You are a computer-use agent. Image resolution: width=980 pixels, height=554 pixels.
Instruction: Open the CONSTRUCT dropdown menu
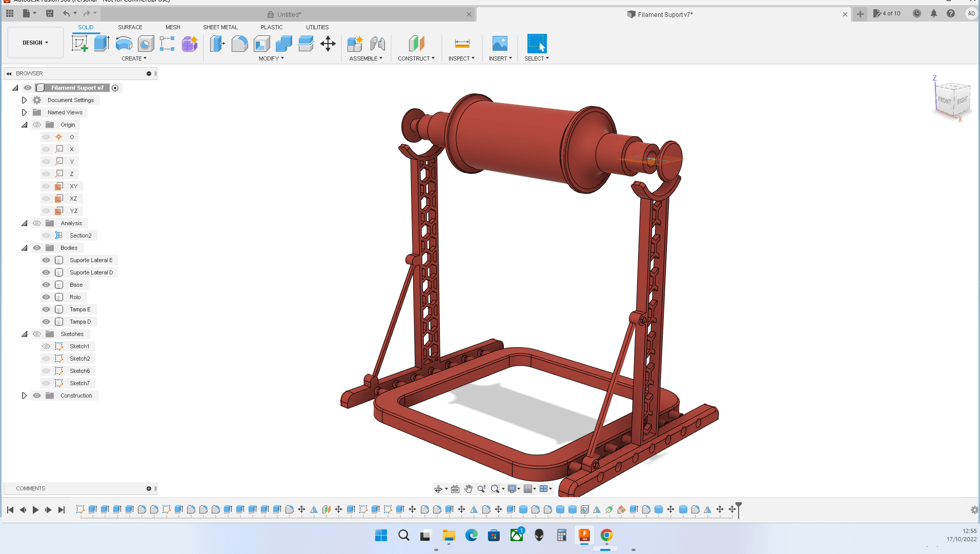tap(416, 58)
